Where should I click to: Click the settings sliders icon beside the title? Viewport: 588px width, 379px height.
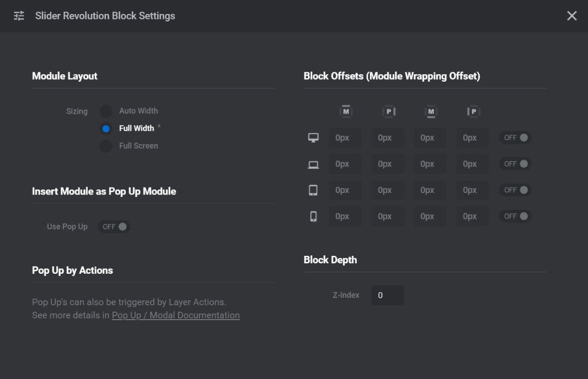19,16
